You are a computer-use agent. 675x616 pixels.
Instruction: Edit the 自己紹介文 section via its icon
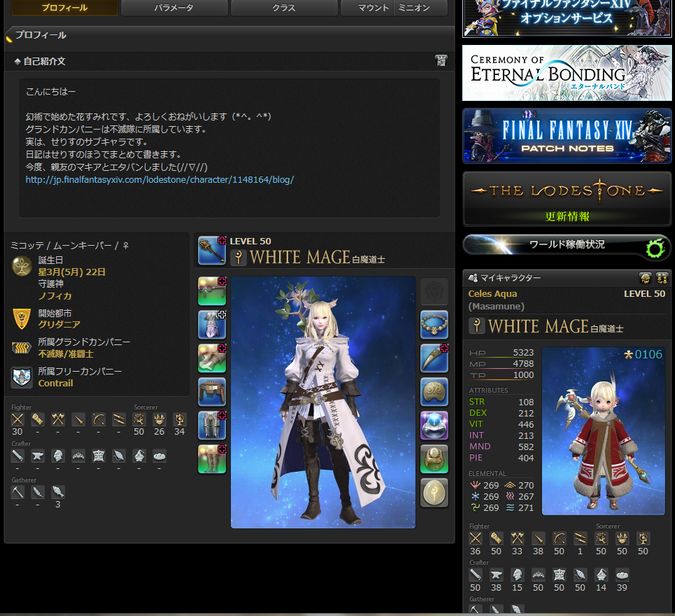(441, 61)
